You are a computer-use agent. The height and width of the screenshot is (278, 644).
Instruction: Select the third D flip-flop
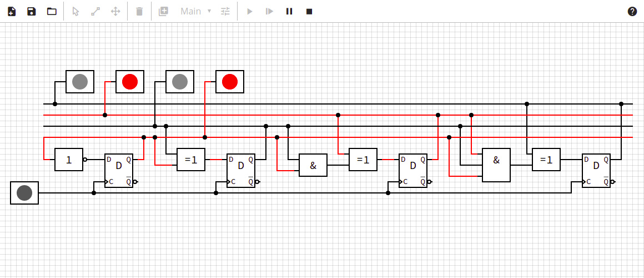[413, 171]
